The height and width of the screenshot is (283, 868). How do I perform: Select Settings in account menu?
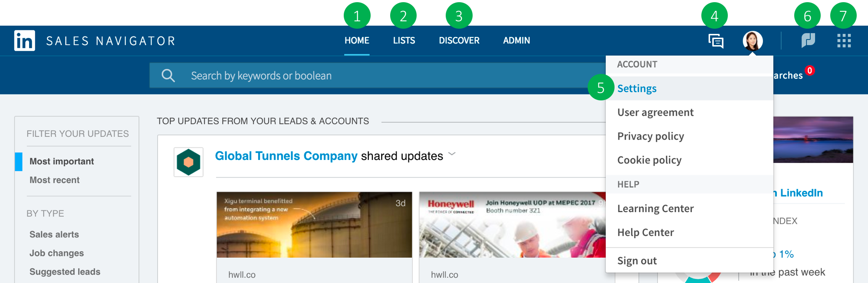tap(690, 88)
